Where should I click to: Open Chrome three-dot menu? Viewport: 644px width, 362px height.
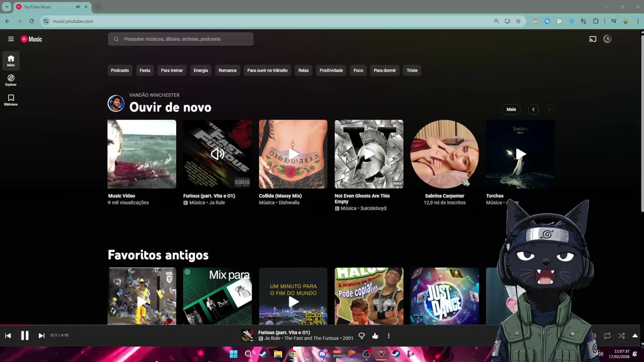click(x=638, y=21)
